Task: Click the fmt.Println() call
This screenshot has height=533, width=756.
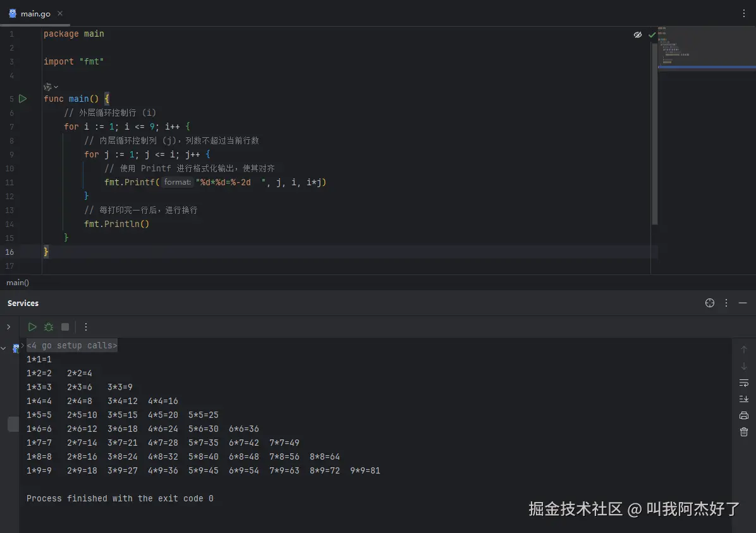Action: [117, 224]
